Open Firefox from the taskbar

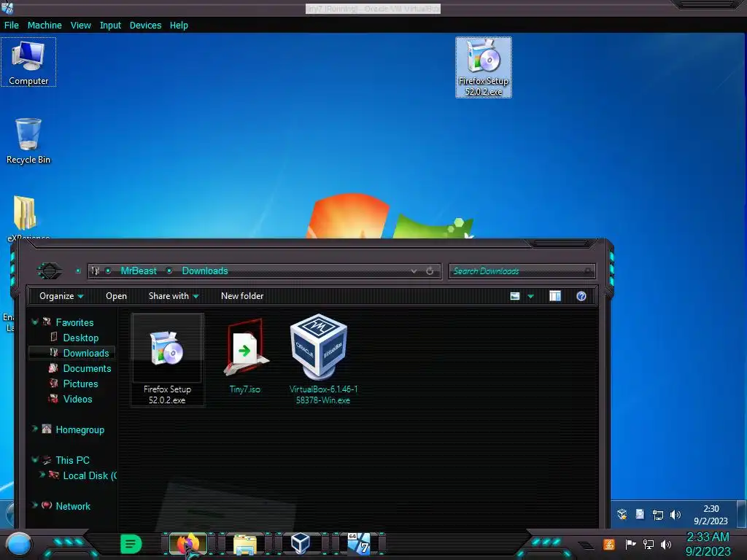[x=188, y=544]
